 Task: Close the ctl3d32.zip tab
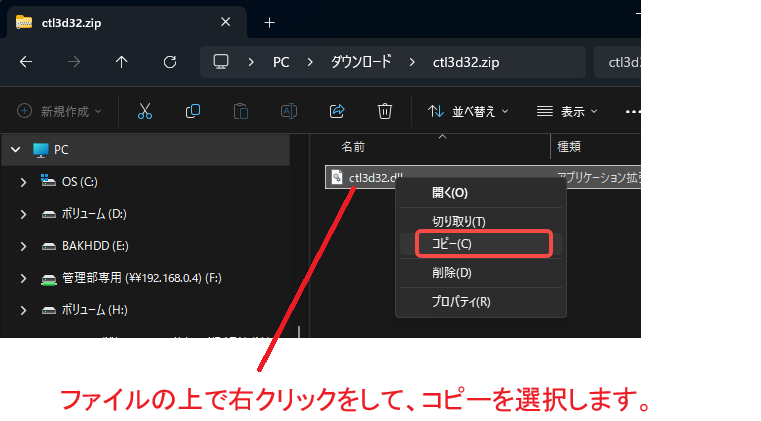[x=225, y=22]
